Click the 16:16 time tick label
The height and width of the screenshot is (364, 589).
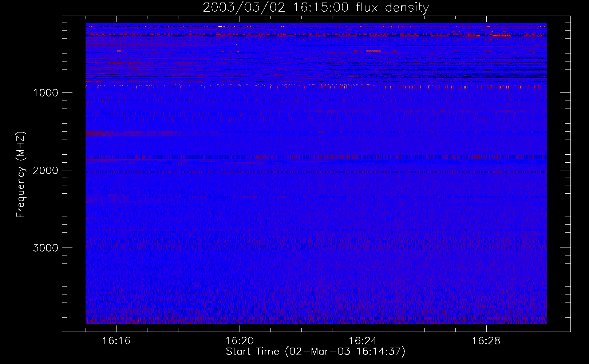point(116,341)
